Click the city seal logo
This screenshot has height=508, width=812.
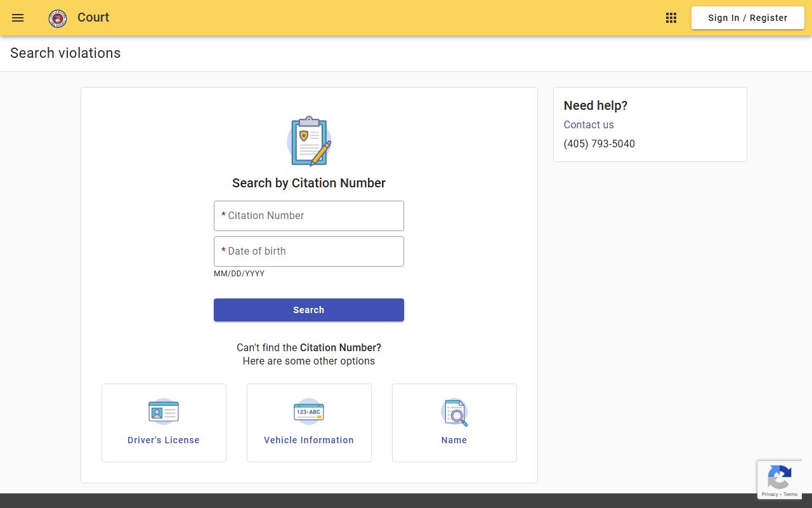tap(58, 18)
